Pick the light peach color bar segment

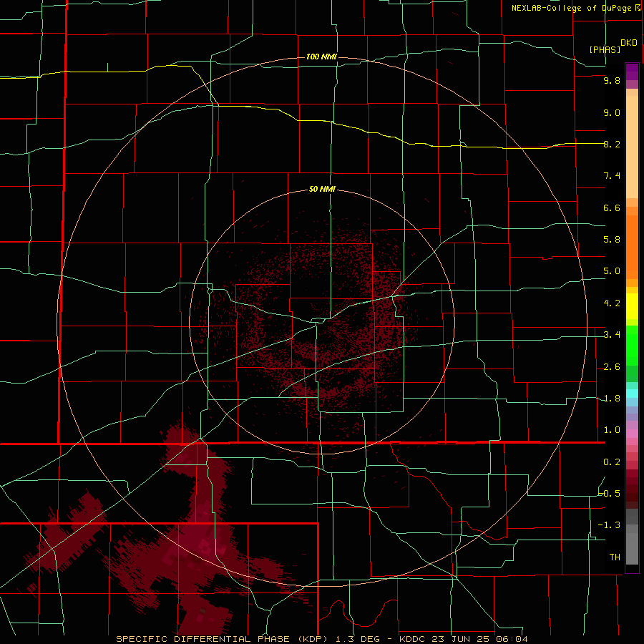coord(632,147)
